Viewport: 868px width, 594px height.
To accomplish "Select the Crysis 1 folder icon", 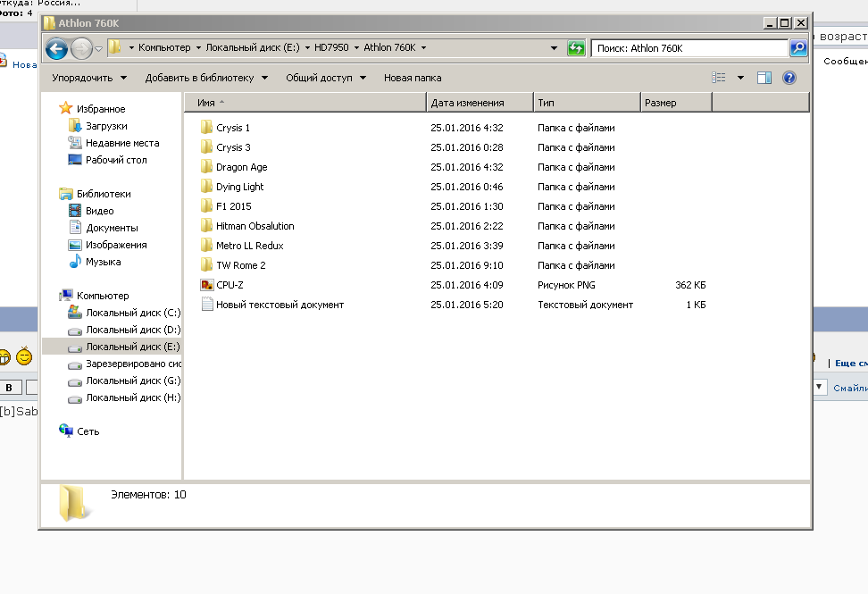I will pyautogui.click(x=206, y=128).
